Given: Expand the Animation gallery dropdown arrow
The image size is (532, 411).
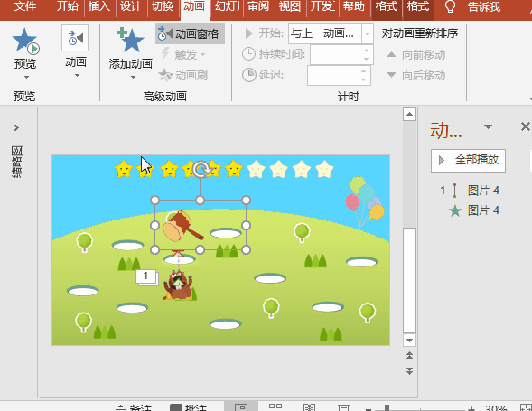Looking at the screenshot, I should (77, 75).
